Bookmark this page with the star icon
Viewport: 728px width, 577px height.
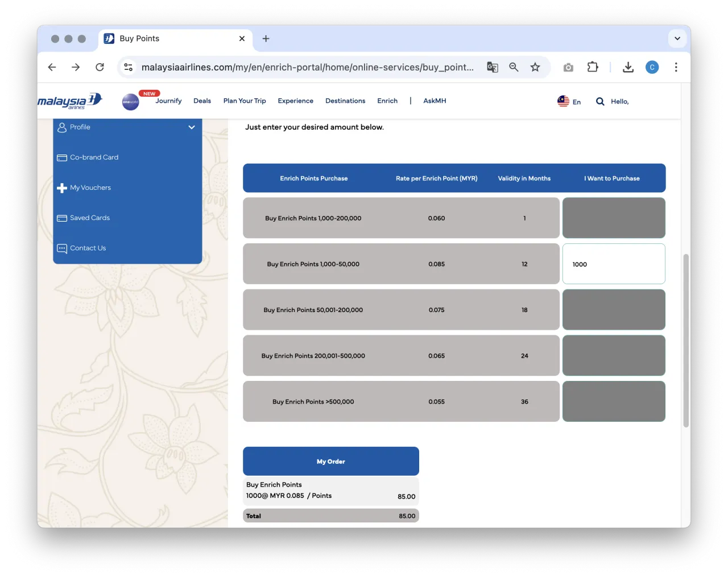pyautogui.click(x=535, y=67)
